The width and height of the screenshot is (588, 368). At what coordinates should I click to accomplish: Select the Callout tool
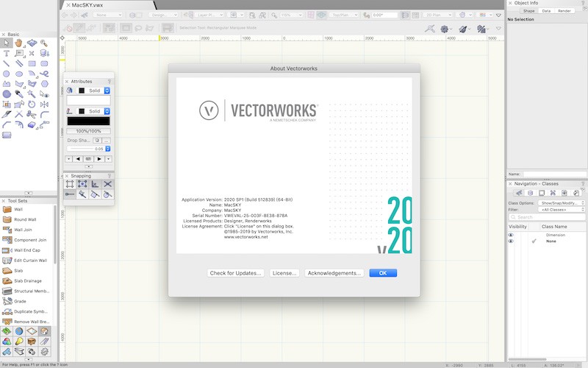coord(19,53)
